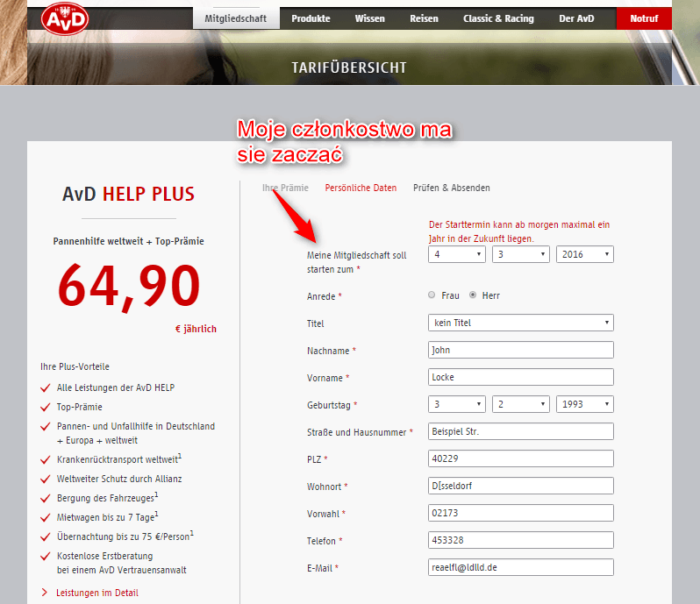Screen dimensions: 700x604
Task: Click the Krankenrücktransport weltweit entry
Action: tap(118, 458)
